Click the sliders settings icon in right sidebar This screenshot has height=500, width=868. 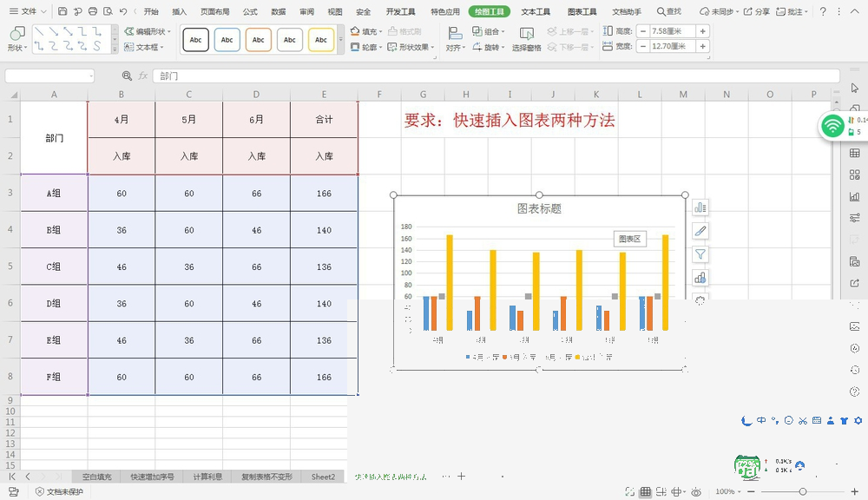coord(855,218)
